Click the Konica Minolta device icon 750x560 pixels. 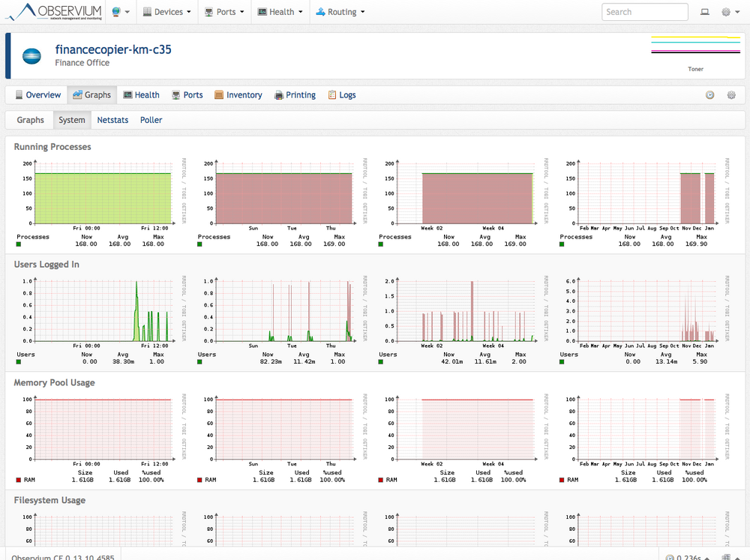[x=31, y=56]
